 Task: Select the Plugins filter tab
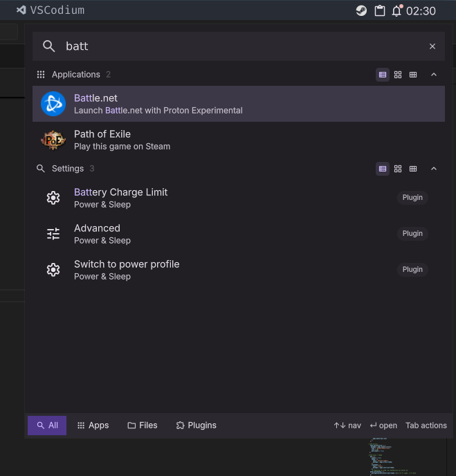click(x=196, y=425)
